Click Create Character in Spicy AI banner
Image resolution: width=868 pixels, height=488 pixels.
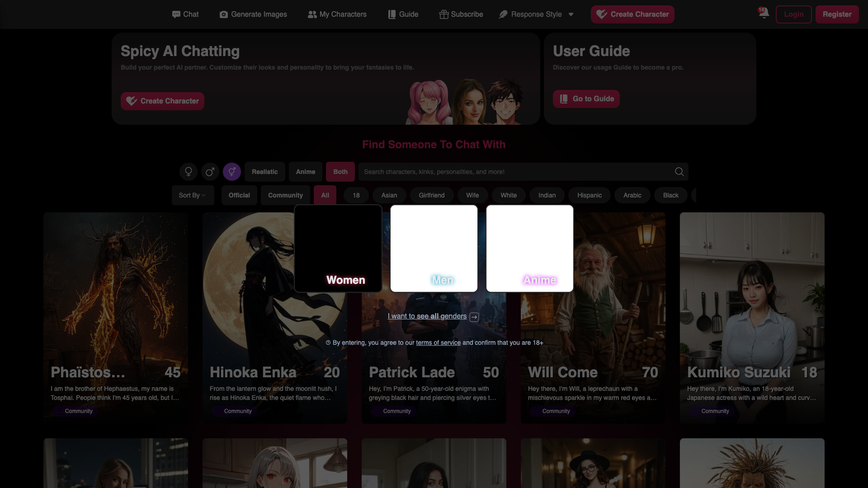coord(162,101)
